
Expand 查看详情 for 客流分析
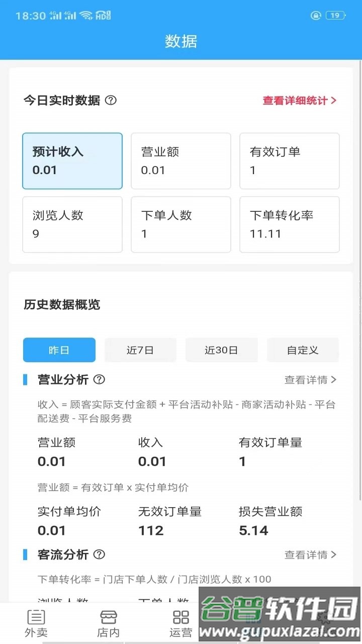pos(310,555)
